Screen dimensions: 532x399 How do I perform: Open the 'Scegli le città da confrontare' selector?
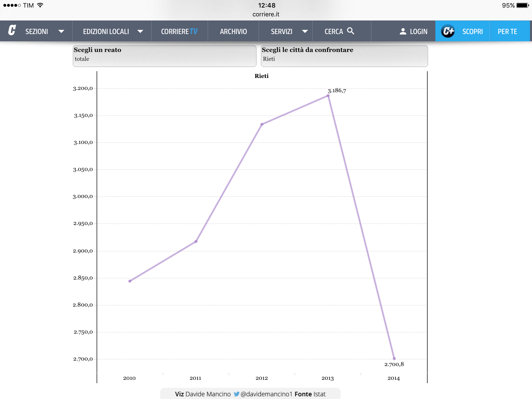[x=344, y=56]
